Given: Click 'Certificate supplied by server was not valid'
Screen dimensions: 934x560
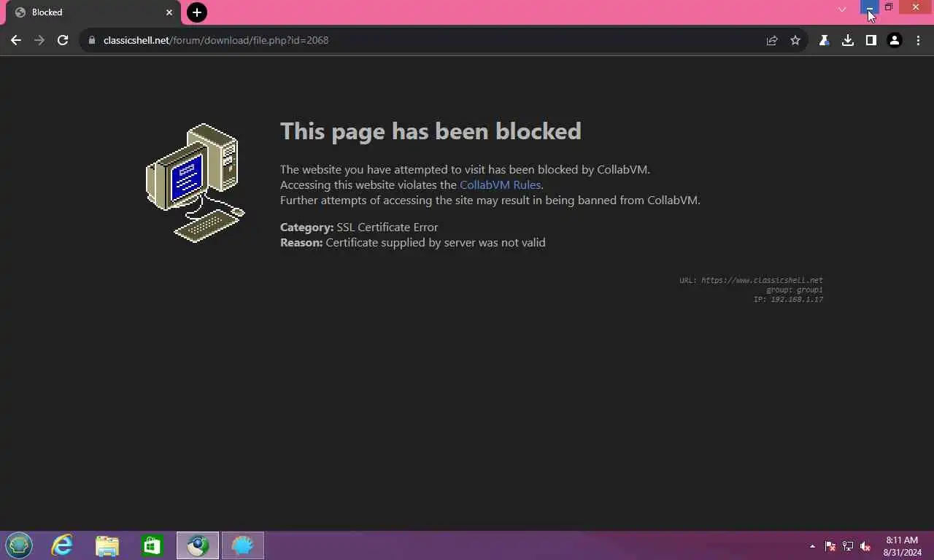Looking at the screenshot, I should (x=435, y=242).
